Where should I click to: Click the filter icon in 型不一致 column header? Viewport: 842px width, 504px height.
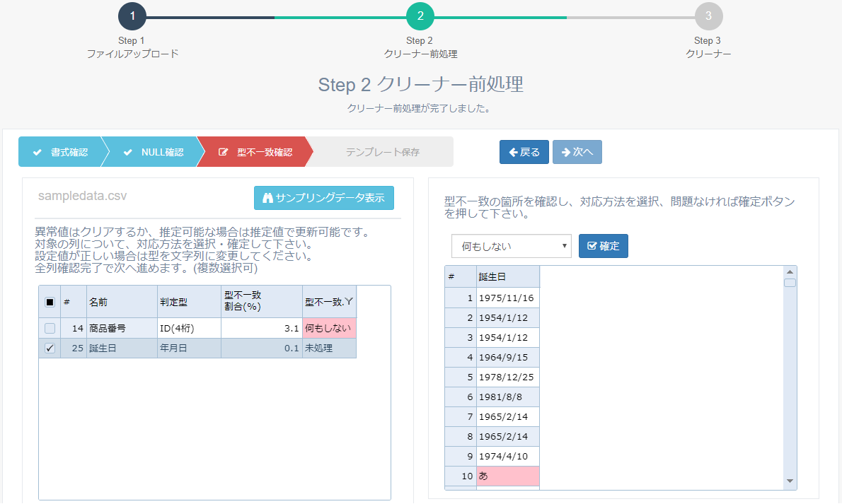pyautogui.click(x=350, y=302)
